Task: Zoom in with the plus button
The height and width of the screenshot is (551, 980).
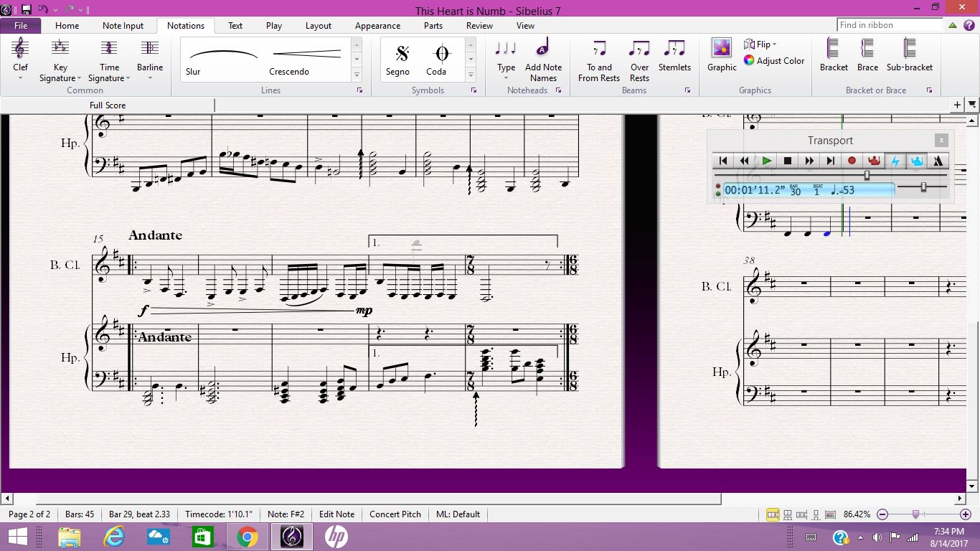Action: [965, 514]
